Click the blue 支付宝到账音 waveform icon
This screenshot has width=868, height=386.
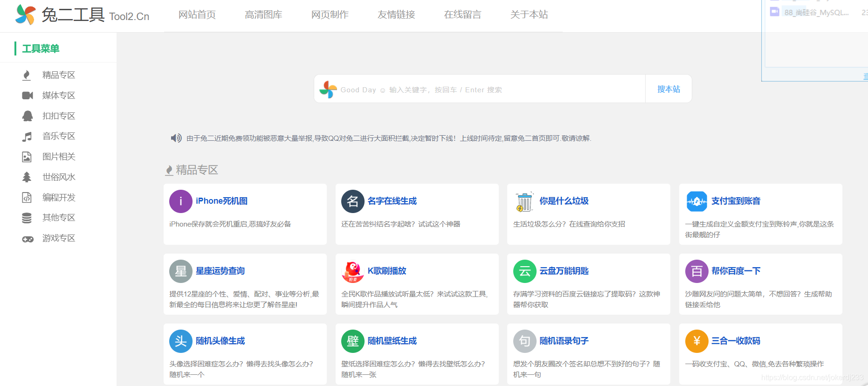697,201
